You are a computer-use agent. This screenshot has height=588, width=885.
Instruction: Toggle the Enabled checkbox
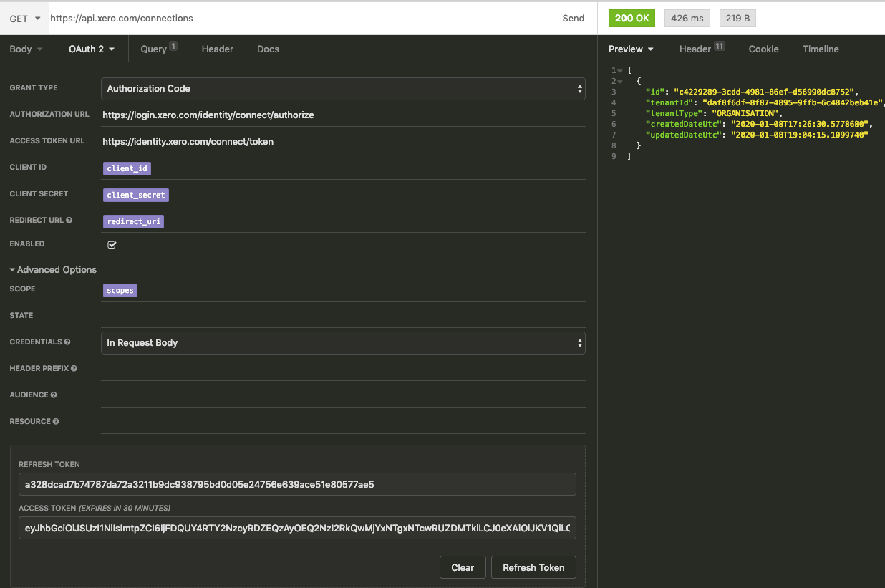[x=112, y=245]
